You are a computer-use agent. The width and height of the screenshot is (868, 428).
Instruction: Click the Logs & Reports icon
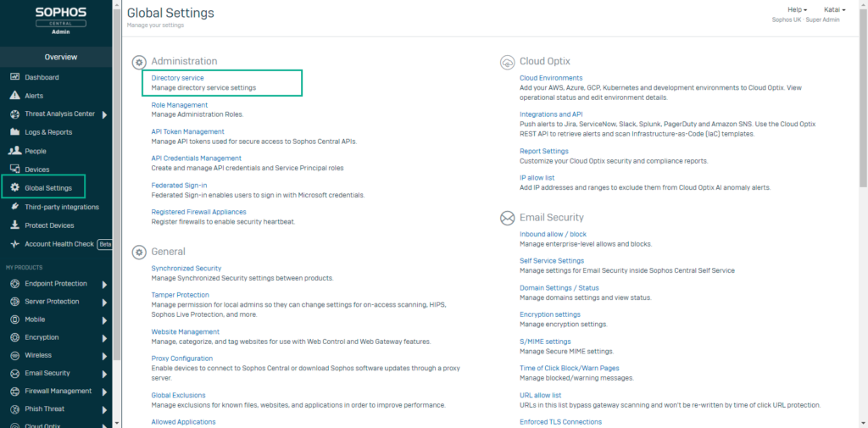[15, 132]
